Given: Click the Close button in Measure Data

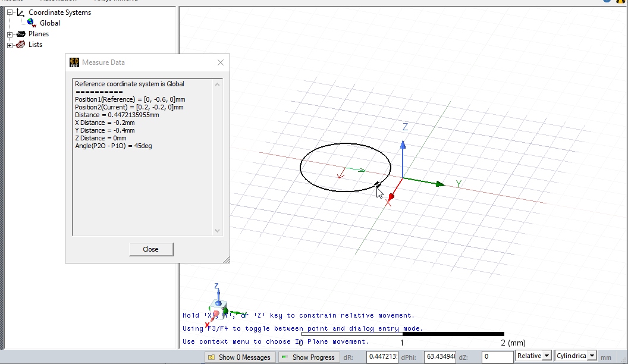Looking at the screenshot, I should click(x=151, y=249).
